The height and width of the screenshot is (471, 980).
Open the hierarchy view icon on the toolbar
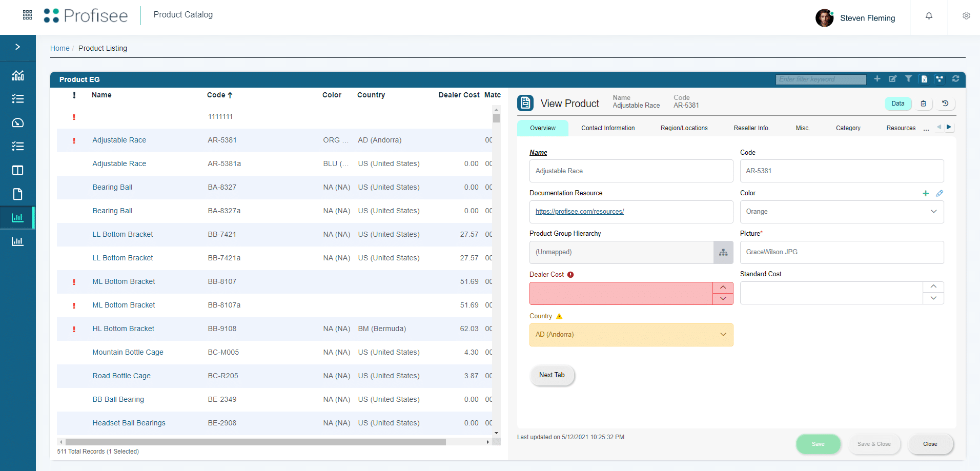940,79
